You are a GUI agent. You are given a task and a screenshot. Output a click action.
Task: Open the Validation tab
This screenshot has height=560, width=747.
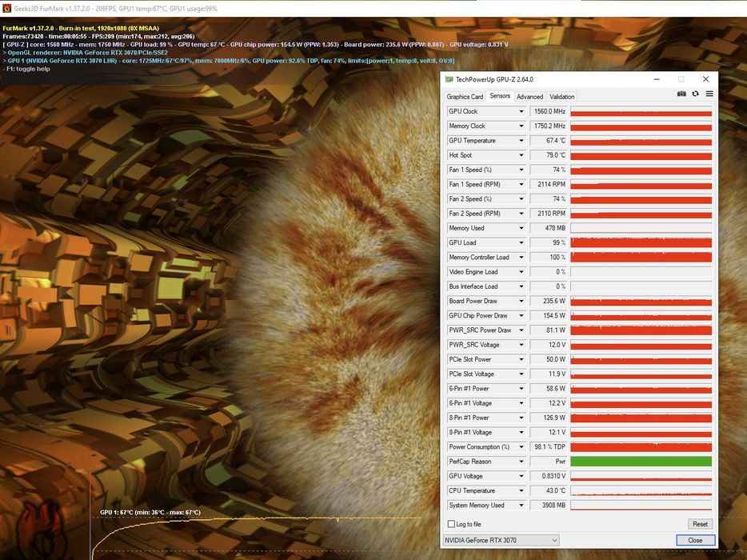coord(561,96)
